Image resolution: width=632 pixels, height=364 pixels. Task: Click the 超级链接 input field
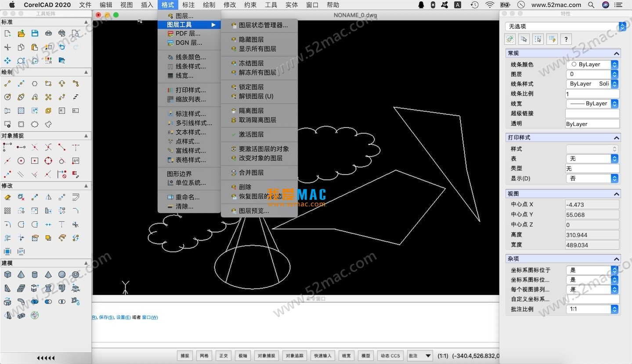(592, 113)
